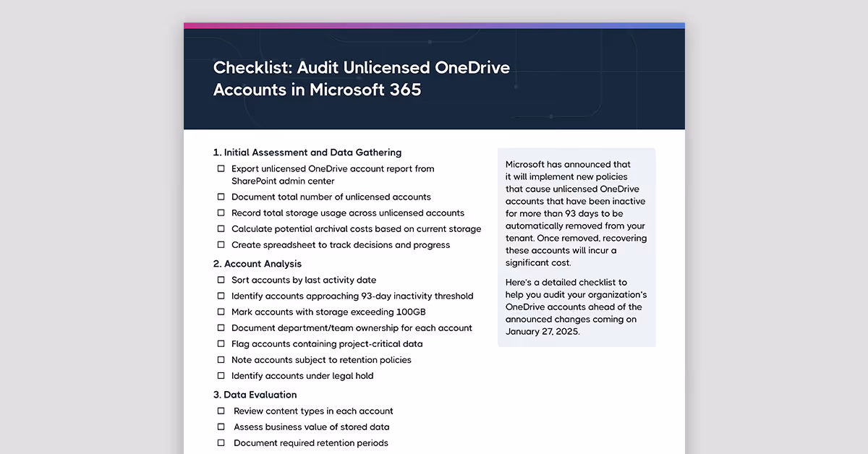Screen dimensions: 868x454
Task: Click the "Account Analysis" section heading
Action: 258,263
